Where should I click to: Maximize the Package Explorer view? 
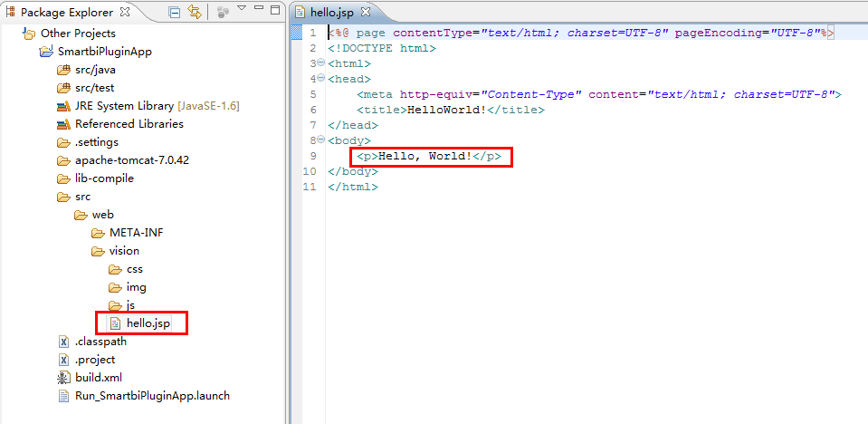tap(274, 9)
